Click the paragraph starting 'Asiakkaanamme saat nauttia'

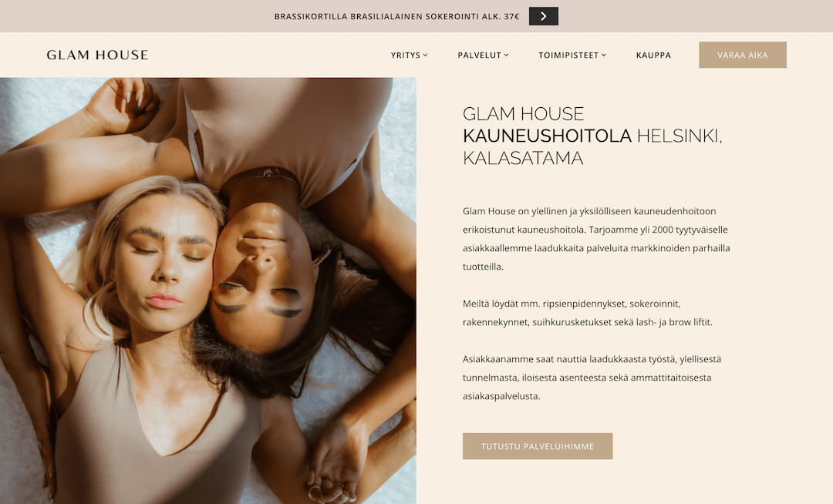click(x=592, y=378)
